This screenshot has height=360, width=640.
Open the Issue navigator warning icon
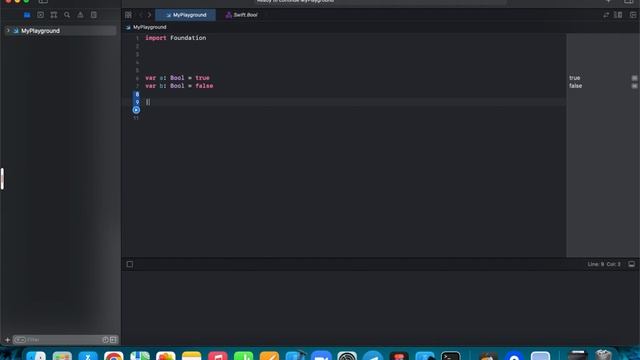[80, 15]
